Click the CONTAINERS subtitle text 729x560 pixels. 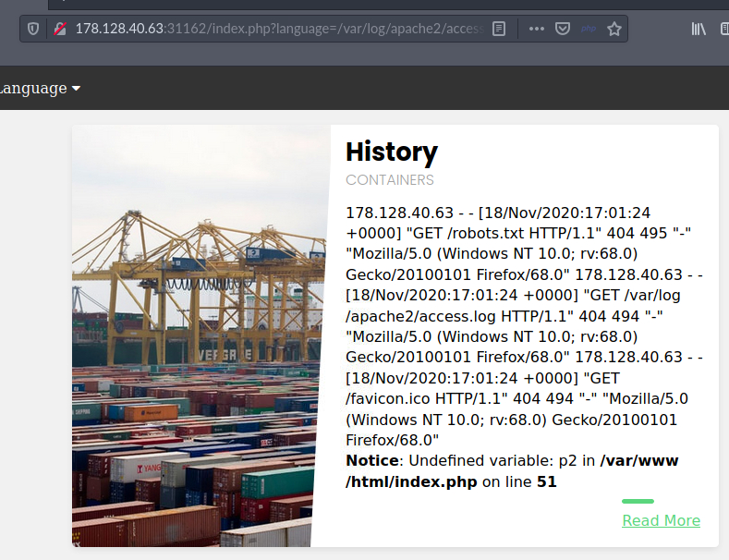click(389, 179)
